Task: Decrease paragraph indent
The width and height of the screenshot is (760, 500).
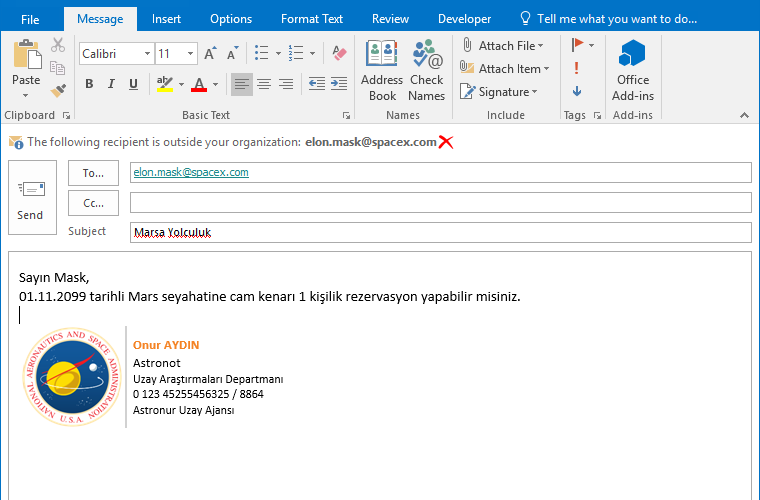Action: [x=317, y=84]
